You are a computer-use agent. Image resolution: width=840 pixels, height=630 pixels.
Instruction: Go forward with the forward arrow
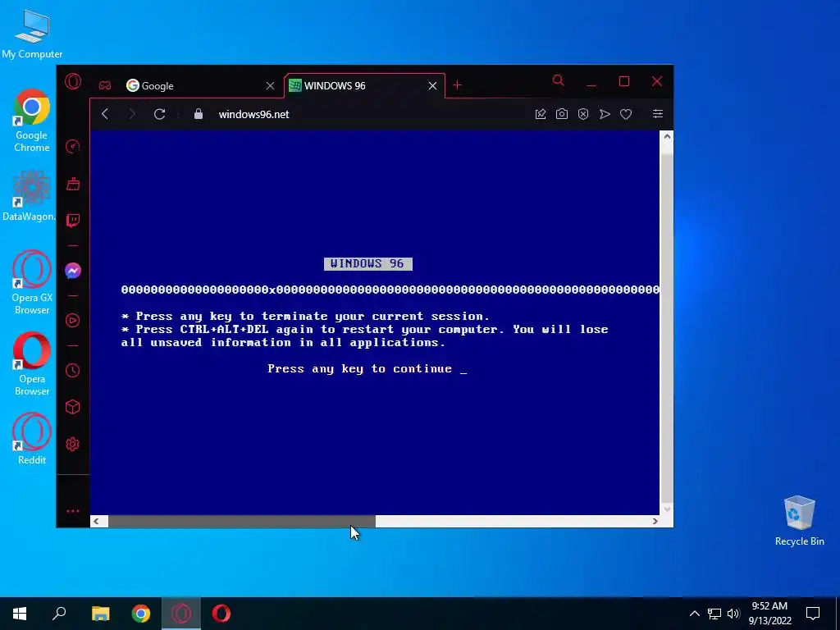[132, 114]
